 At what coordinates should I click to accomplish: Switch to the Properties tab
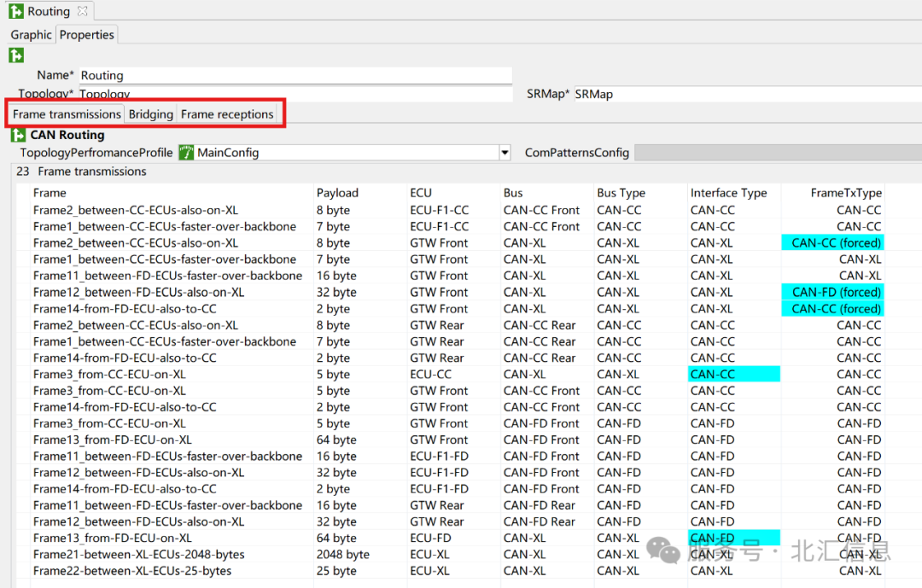(87, 35)
